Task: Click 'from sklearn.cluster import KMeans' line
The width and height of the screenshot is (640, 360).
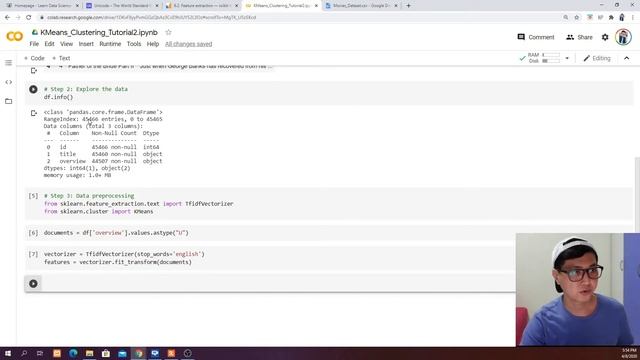Action: click(98, 211)
